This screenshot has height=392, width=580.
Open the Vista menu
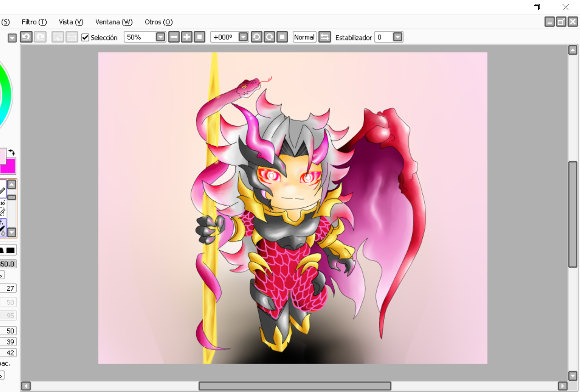click(71, 22)
